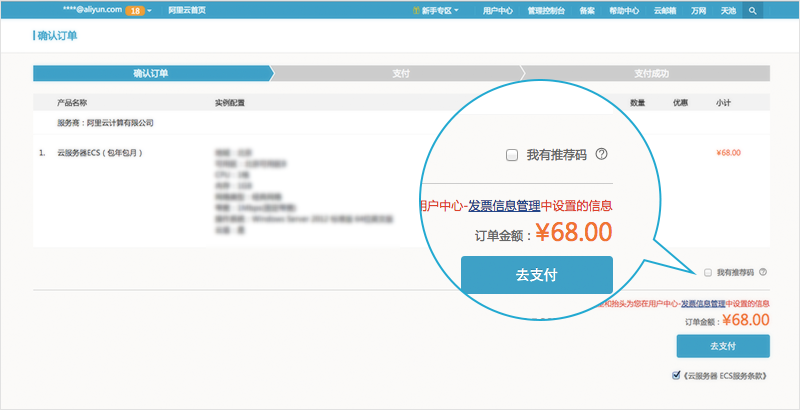Image resolution: width=800 pixels, height=410 pixels.
Task: Click the 数量 column header
Action: coord(637,103)
